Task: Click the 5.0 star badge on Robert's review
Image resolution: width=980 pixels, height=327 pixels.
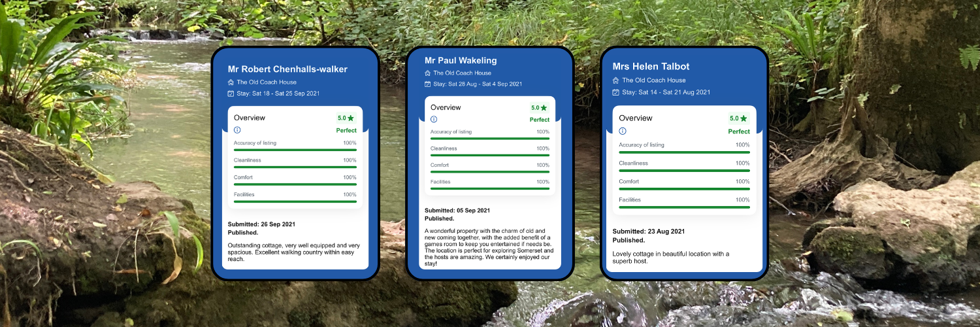Action: pyautogui.click(x=346, y=118)
